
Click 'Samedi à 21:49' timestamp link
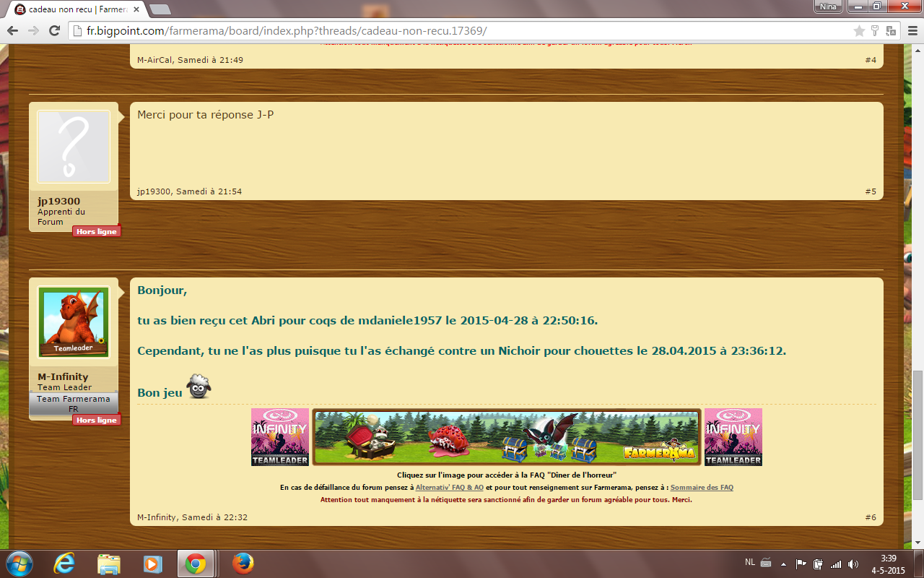[x=210, y=60]
